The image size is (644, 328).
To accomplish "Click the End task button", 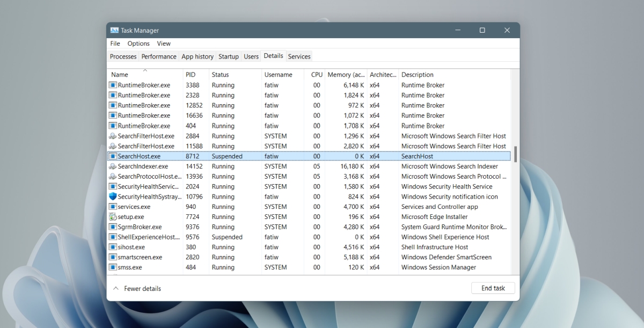I will [493, 288].
